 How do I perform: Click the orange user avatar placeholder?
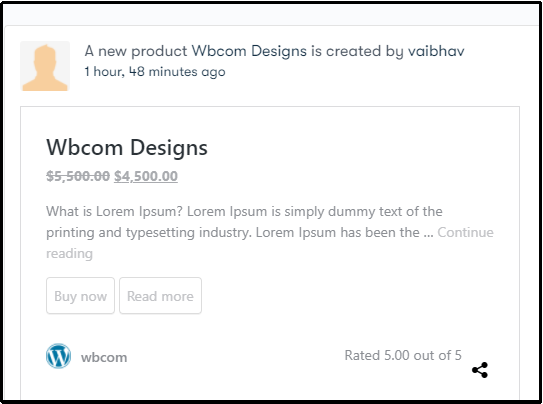(x=45, y=66)
